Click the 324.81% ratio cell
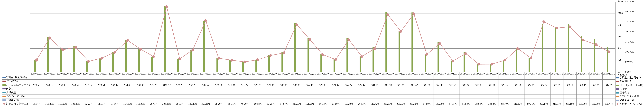Image resolution: width=644 pixels, height=106 pixels. click(x=167, y=104)
